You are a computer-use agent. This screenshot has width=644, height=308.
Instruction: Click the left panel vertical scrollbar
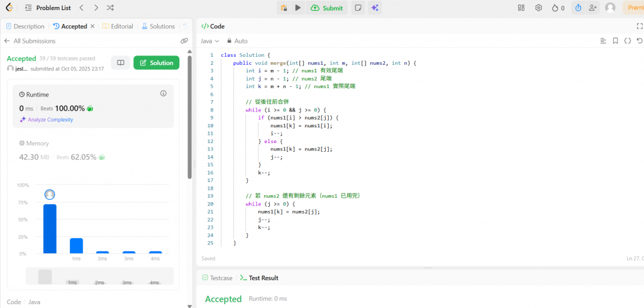pos(189,117)
